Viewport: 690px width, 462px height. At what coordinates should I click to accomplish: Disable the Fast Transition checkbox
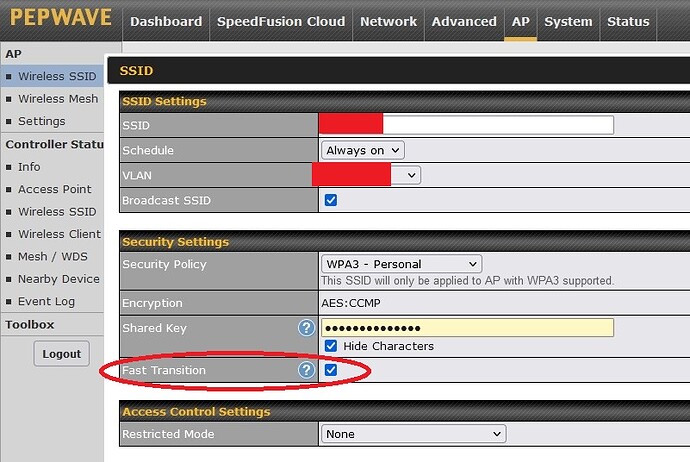coord(331,370)
